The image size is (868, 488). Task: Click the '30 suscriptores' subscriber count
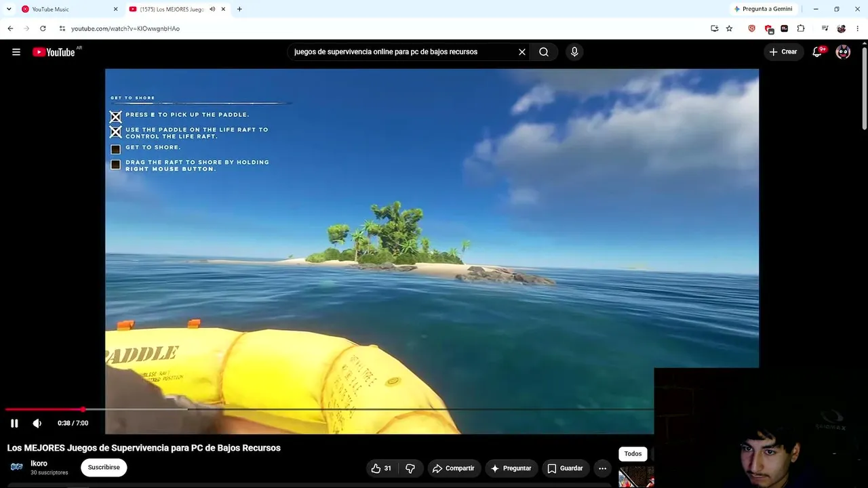50,473
